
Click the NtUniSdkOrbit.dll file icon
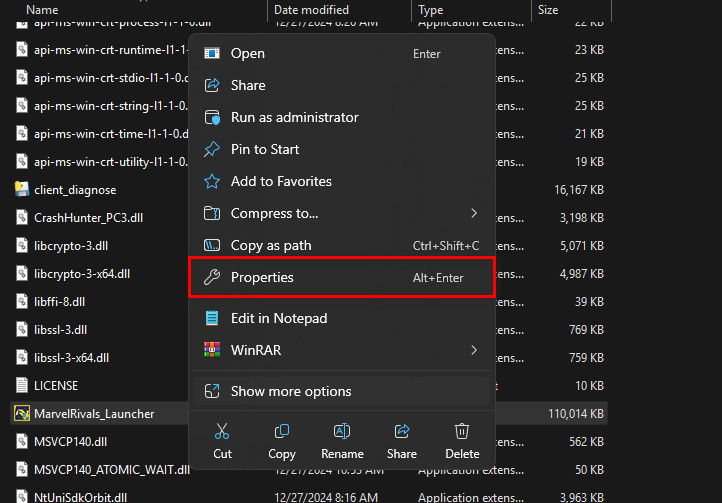click(x=22, y=497)
